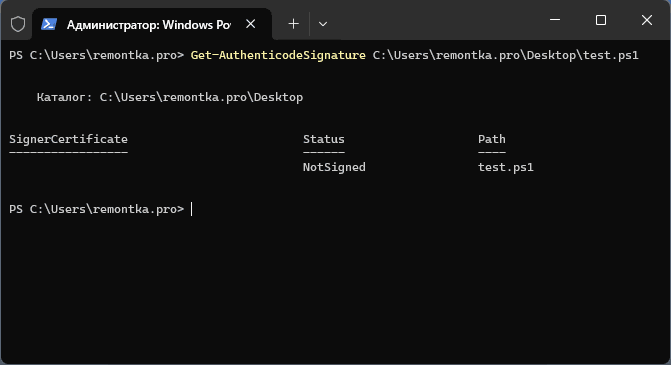This screenshot has width=671, height=365.
Task: Click the Path column header
Action: tap(492, 139)
